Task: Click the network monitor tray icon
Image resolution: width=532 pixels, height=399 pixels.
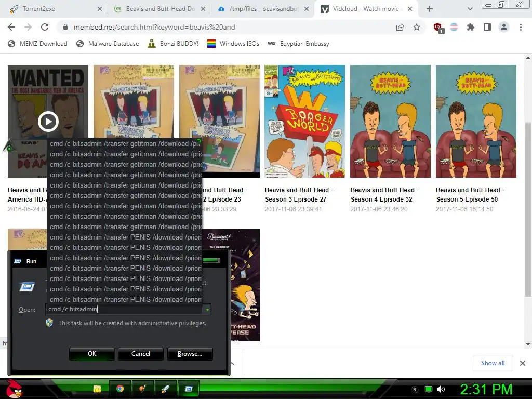Action: 429,389
